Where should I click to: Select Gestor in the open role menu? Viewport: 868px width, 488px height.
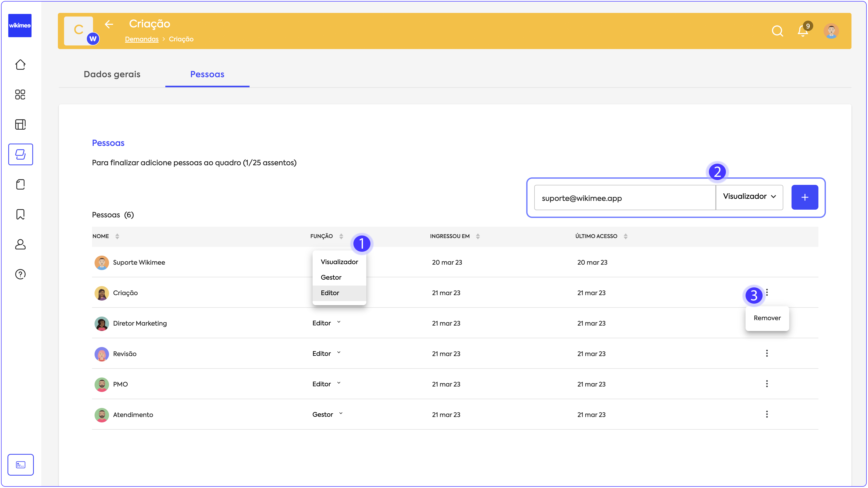pos(331,278)
